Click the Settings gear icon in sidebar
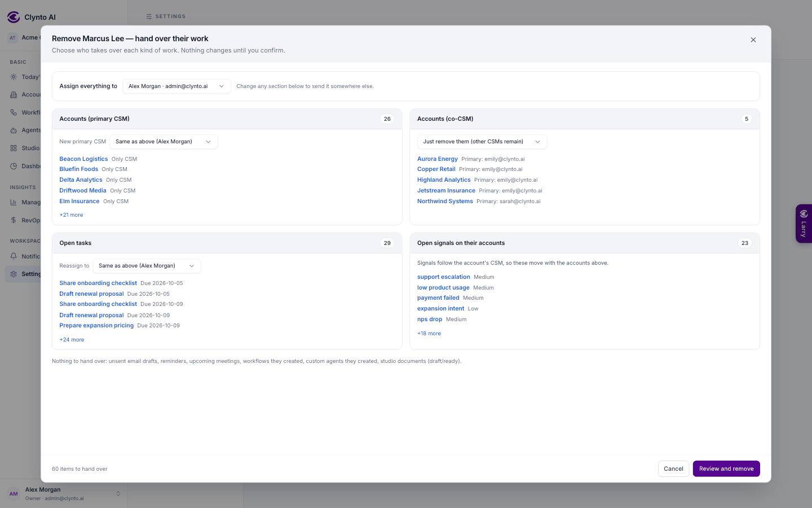This screenshot has width=812, height=508. (14, 274)
